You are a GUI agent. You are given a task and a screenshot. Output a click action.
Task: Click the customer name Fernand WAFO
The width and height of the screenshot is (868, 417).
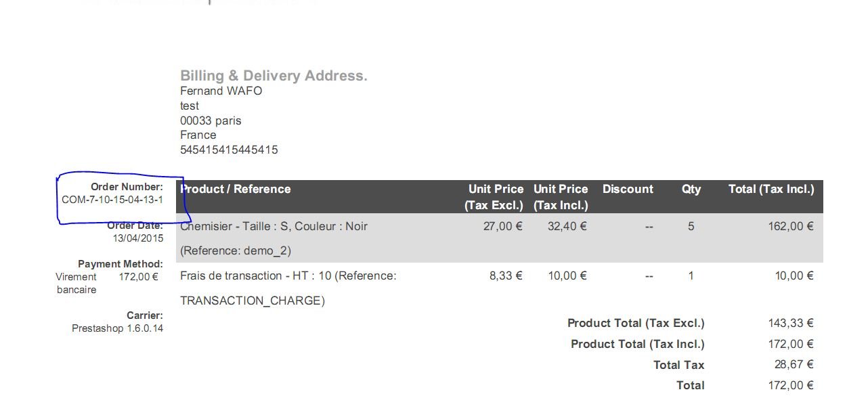[221, 91]
